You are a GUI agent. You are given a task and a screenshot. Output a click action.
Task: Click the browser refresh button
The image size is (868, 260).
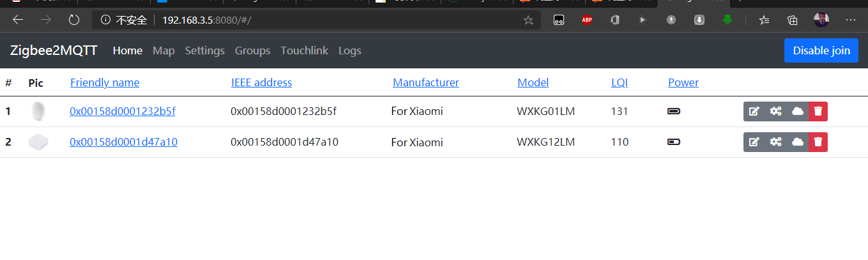(x=74, y=20)
